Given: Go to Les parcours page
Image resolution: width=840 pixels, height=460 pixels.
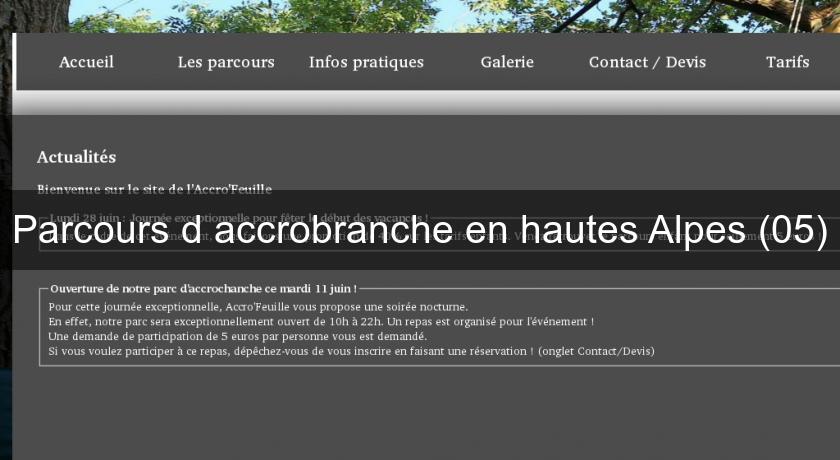Looking at the screenshot, I should pos(226,62).
